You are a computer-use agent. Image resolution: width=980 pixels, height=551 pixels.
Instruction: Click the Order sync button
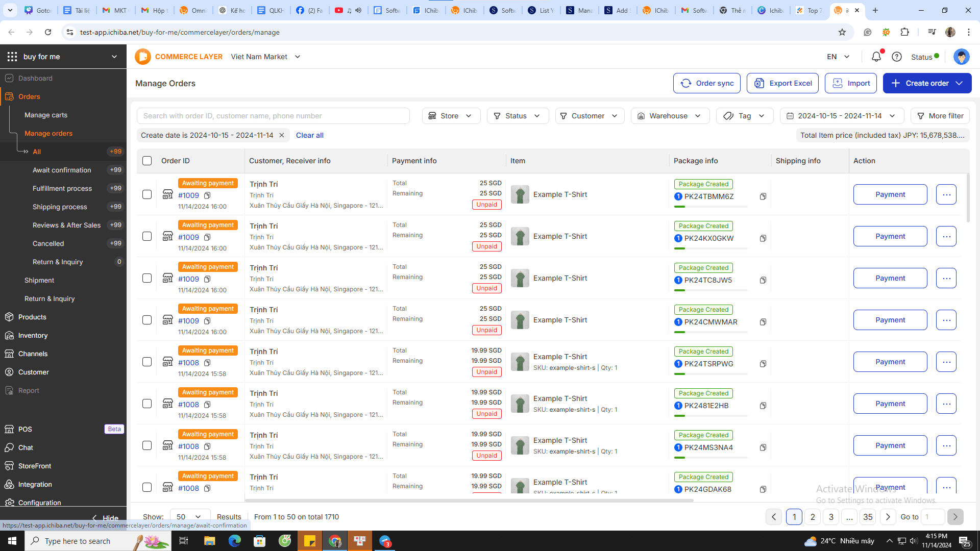point(706,83)
